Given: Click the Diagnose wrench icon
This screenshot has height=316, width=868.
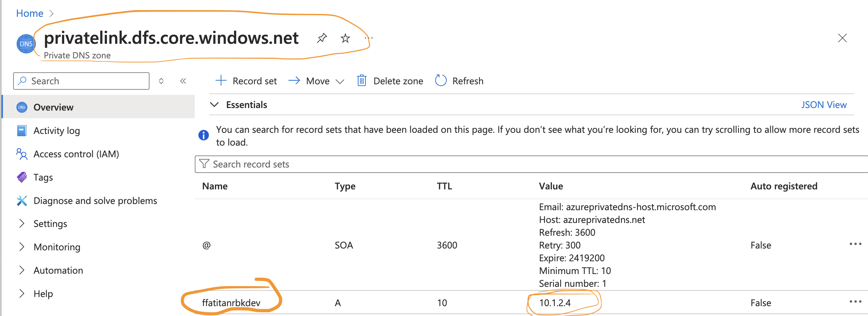Looking at the screenshot, I should [x=22, y=201].
